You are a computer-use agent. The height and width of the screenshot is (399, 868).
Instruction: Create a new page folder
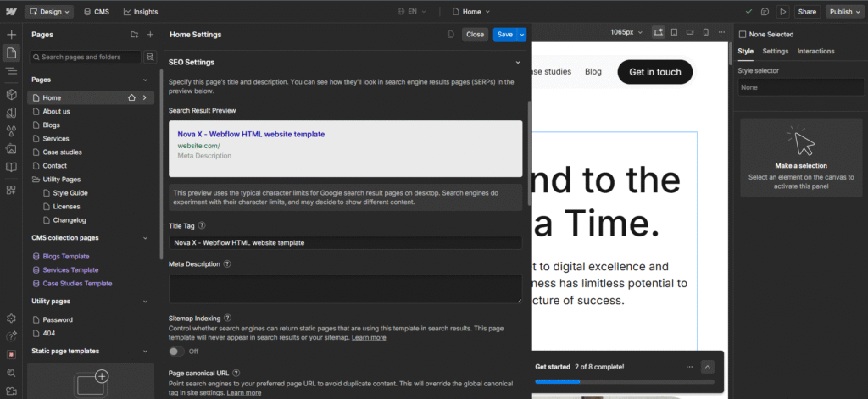point(135,35)
